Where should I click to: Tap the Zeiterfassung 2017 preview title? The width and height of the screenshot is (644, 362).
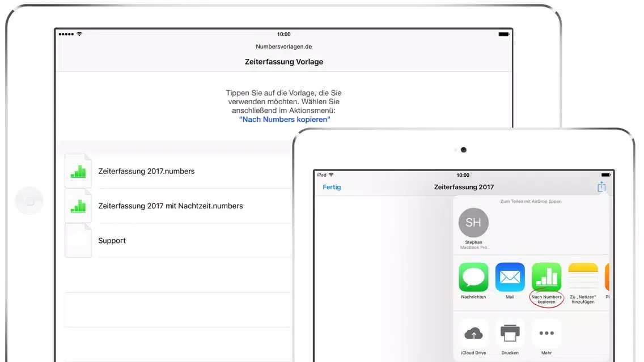(x=464, y=187)
